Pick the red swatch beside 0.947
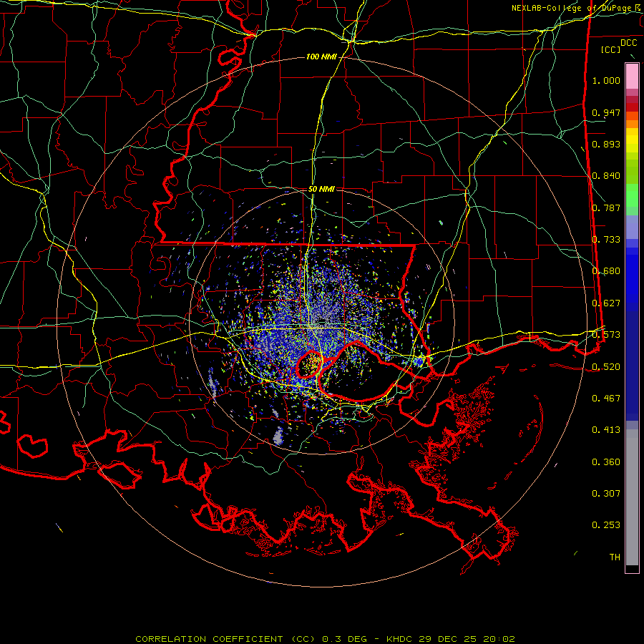Viewport: 644px width, 644px height. [632, 107]
